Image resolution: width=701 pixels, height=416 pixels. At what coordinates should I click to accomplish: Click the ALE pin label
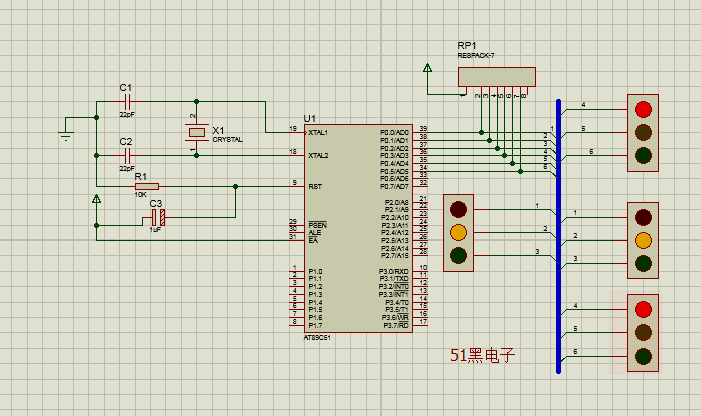point(315,232)
